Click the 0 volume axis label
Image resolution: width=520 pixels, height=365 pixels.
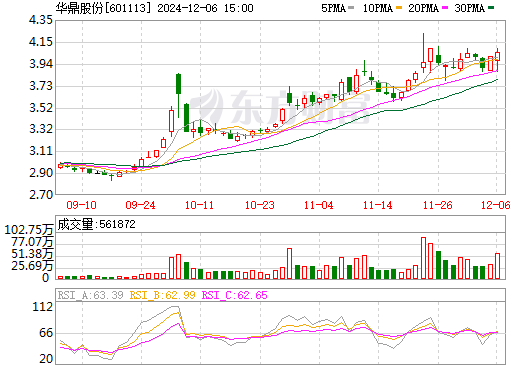pyautogui.click(x=46, y=277)
